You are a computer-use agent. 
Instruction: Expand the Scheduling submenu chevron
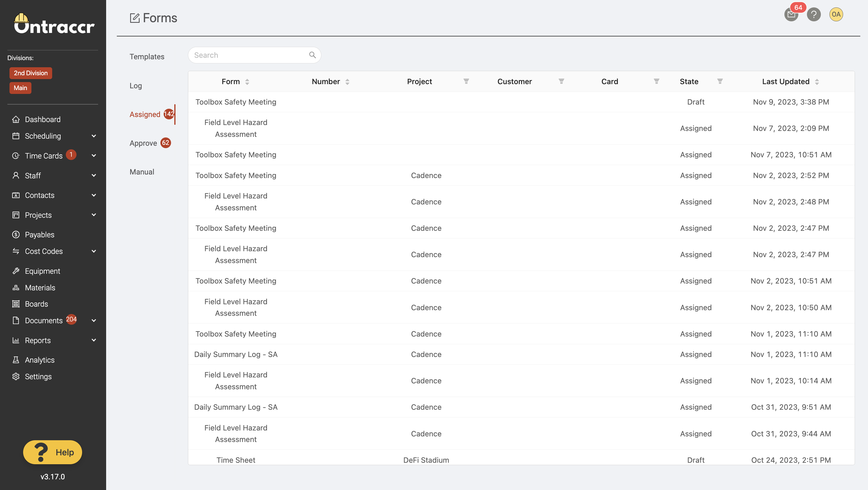pos(94,136)
